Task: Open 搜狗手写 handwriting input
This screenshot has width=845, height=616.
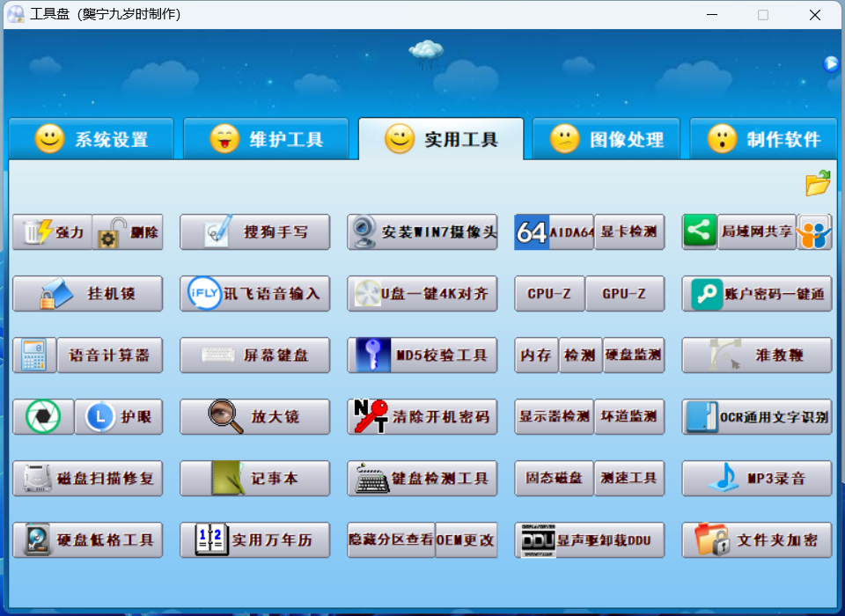Action: tap(255, 232)
